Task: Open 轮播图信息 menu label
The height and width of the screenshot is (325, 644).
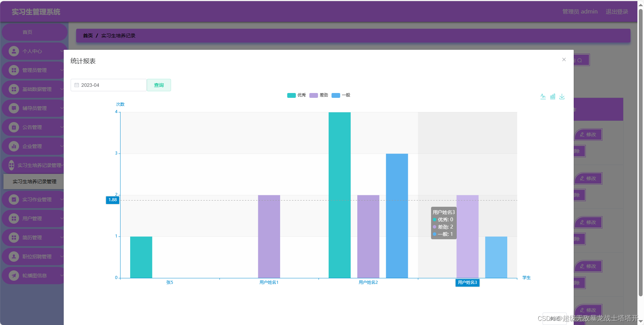Action: 35,276
